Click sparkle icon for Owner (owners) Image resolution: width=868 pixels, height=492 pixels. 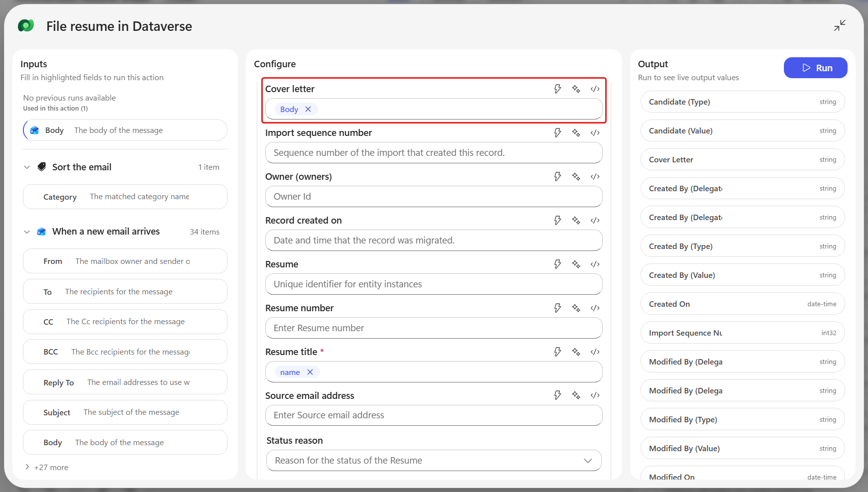576,176
